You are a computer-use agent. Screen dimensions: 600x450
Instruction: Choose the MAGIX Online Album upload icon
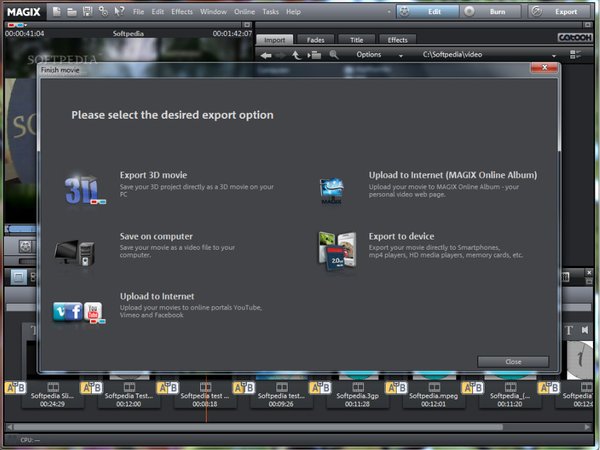(x=332, y=188)
